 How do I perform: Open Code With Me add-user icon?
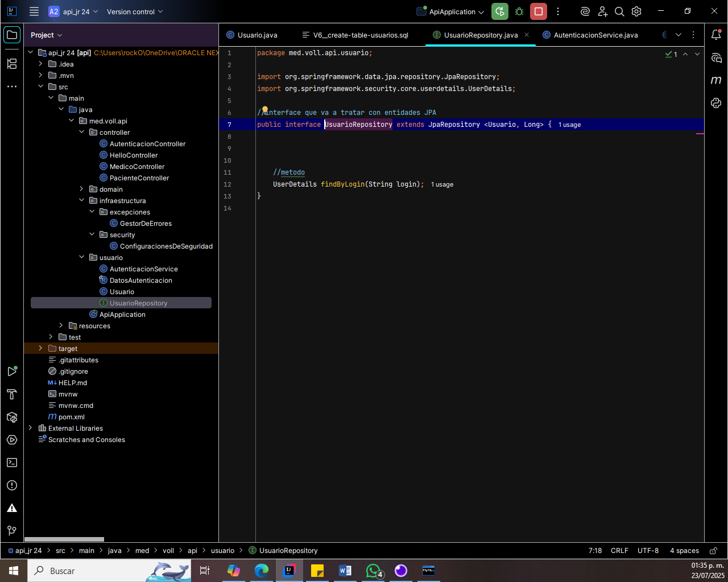click(602, 11)
